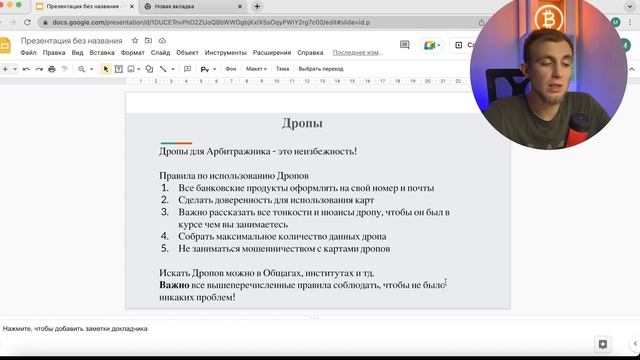Click the bold word Важно
The width and height of the screenshot is (640, 360).
(x=174, y=285)
